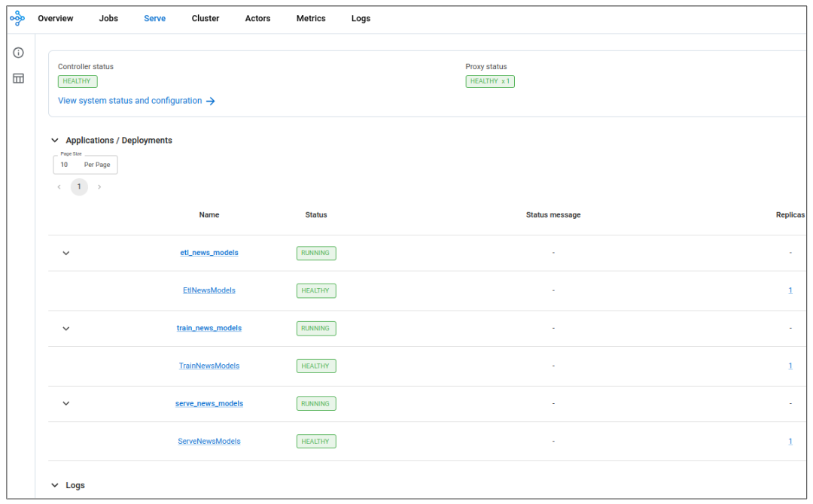
Task: Switch to the Overview tab
Action: click(56, 19)
